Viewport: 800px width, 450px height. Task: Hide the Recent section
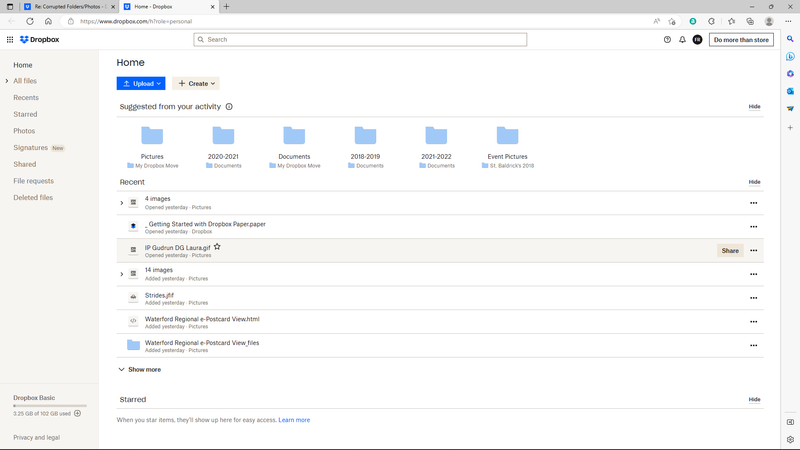(754, 182)
